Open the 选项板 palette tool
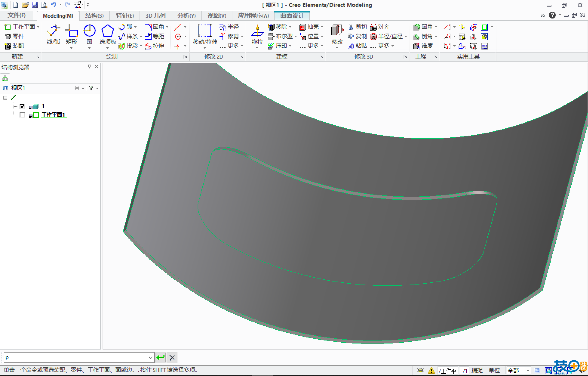Image resolution: width=588 pixels, height=376 pixels. tap(107, 34)
